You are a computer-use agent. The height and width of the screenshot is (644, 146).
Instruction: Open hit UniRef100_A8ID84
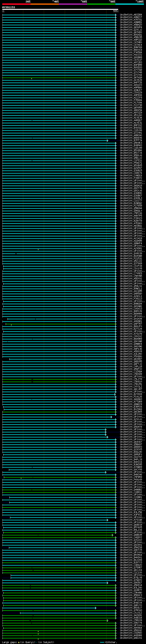click(131, 15)
